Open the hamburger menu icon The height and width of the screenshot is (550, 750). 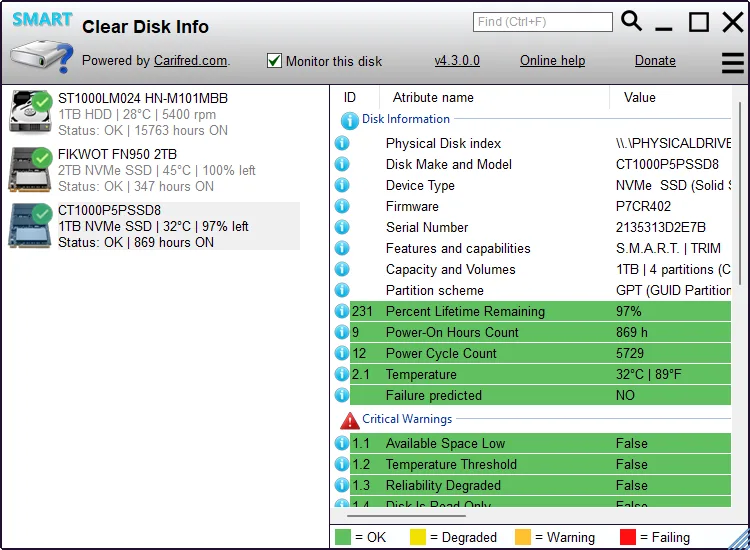tap(733, 63)
